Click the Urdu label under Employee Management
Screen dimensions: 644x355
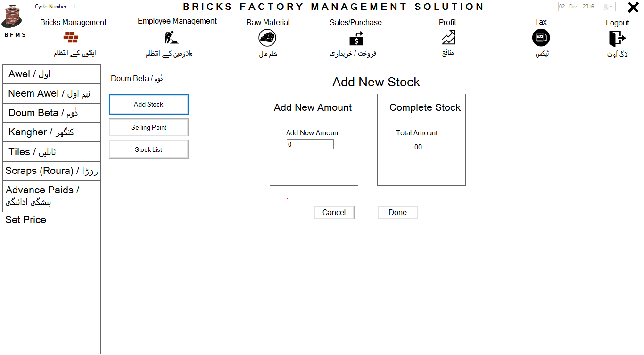click(x=169, y=54)
